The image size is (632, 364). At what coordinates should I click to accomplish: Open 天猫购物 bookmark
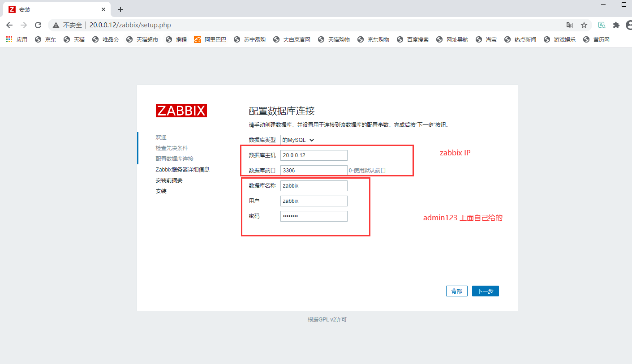point(334,39)
